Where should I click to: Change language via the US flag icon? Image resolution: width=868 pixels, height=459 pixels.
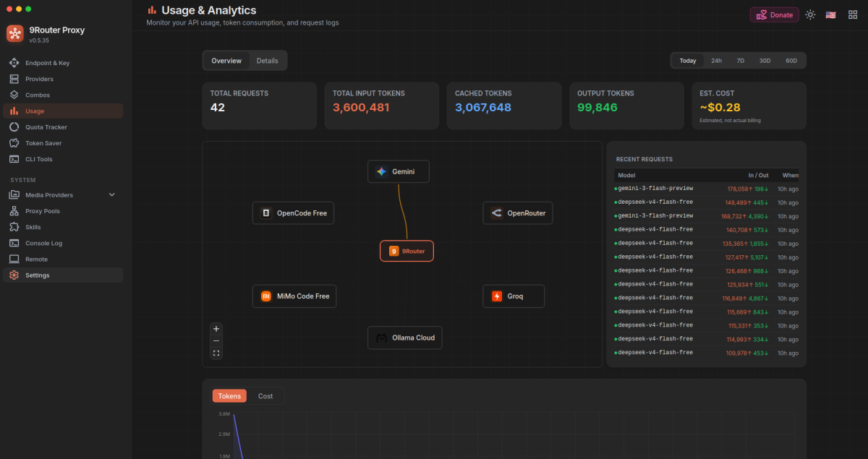[831, 14]
